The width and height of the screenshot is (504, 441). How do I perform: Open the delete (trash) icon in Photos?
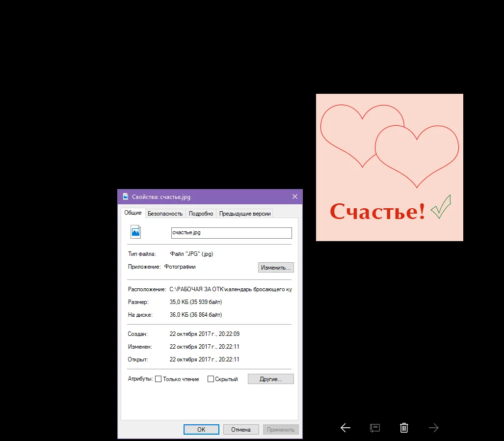(404, 428)
